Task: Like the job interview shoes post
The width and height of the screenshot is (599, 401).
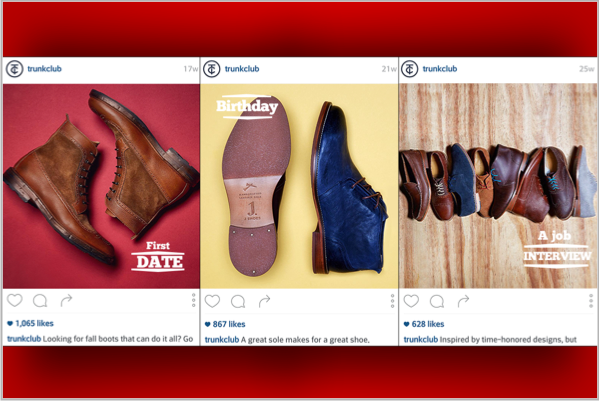Action: coord(411,301)
